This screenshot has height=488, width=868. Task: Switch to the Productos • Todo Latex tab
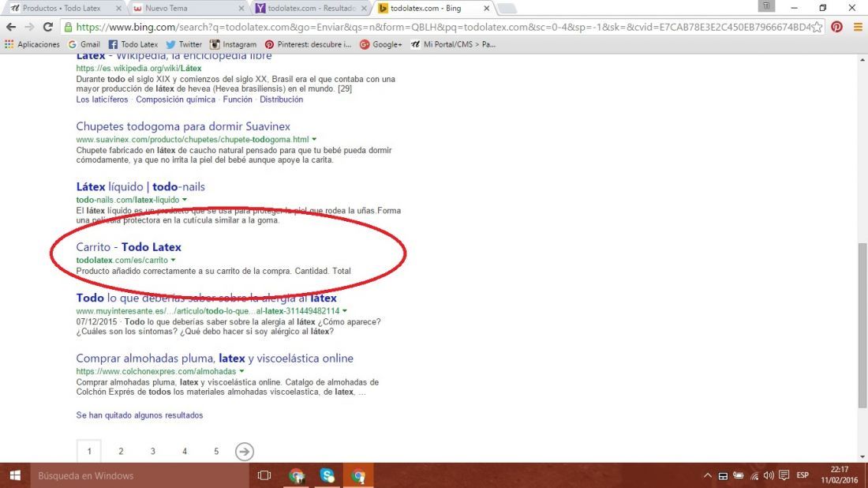click(64, 8)
